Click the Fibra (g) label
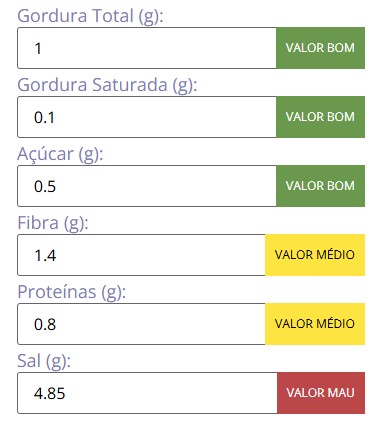Screen dimensions: 381x428 (x=53, y=223)
